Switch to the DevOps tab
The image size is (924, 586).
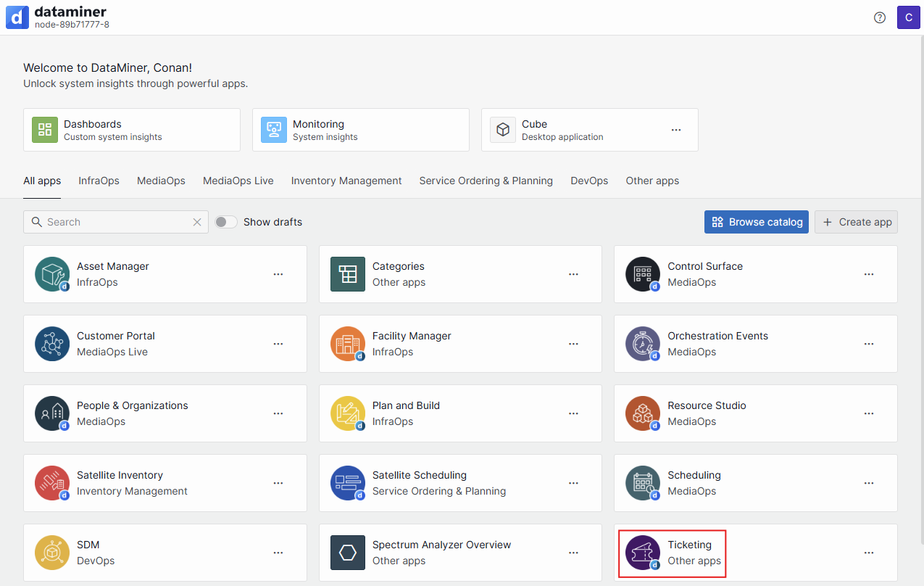589,181
